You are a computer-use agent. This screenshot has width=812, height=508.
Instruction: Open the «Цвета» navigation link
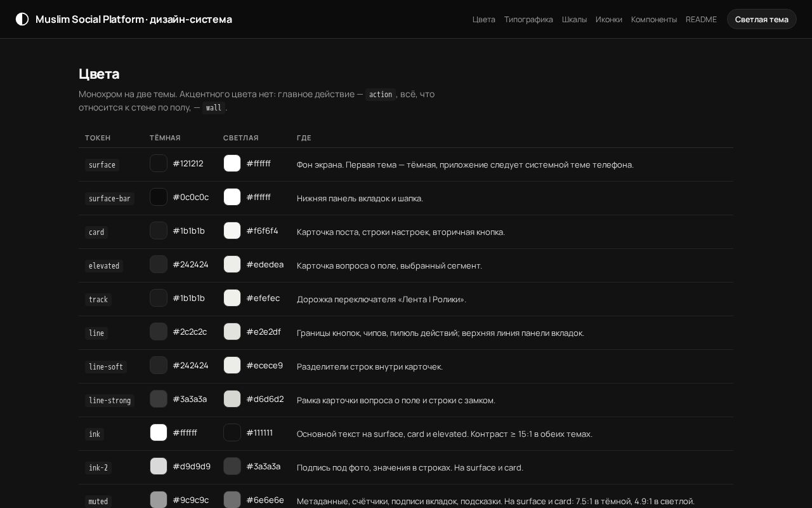pyautogui.click(x=484, y=19)
